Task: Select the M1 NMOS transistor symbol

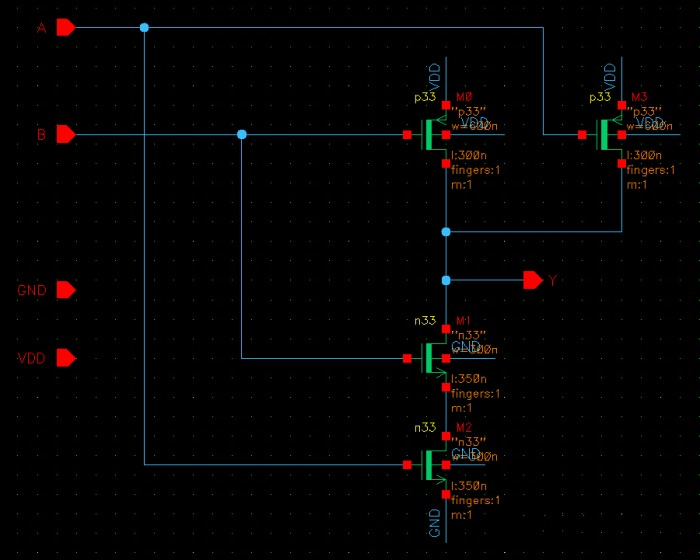Action: (434, 357)
